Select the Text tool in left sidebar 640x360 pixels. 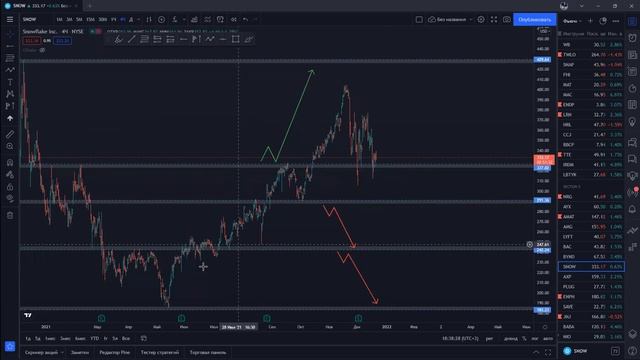10,82
